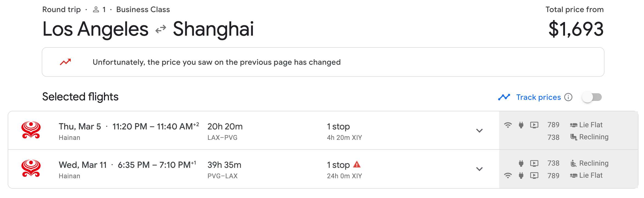Select the Wed, Mar 11 PVG–LAX flight row
This screenshot has height=198, width=644.
click(x=253, y=169)
